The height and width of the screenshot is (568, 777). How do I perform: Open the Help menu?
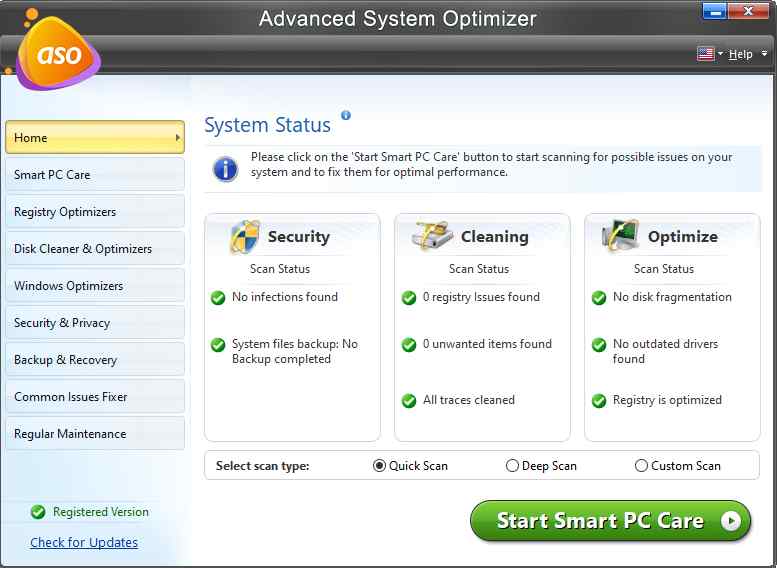point(740,54)
